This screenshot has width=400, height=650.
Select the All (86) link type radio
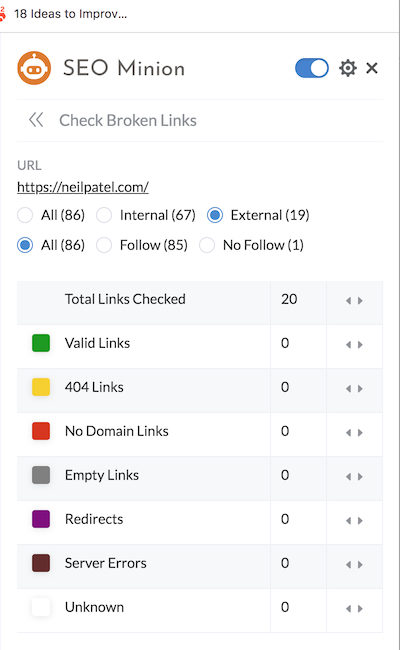25,215
